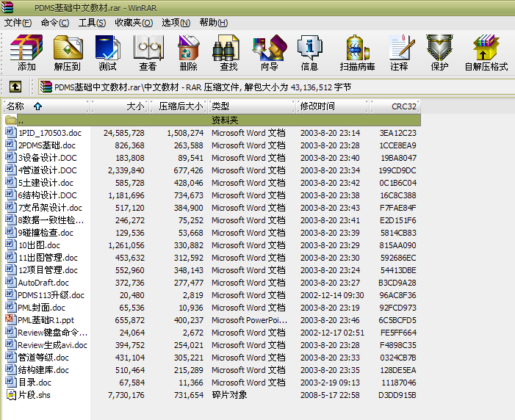The width and height of the screenshot is (515, 420).
Task: Sort by 名称 column header
Action: (x=46, y=106)
